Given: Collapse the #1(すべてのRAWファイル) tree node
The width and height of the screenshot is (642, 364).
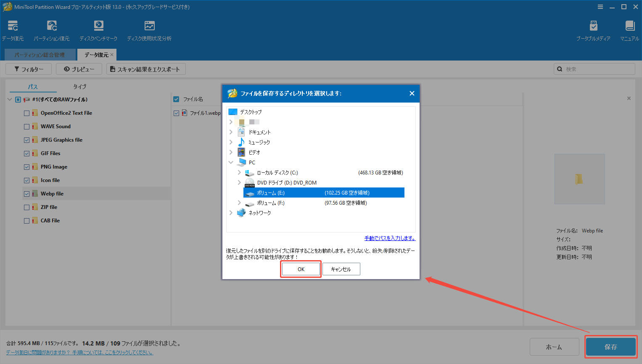Looking at the screenshot, I should [x=9, y=99].
